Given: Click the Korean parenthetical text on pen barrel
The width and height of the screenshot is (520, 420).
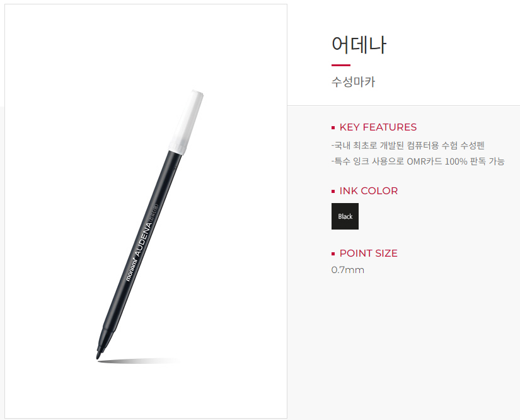Looking at the screenshot, I should [x=154, y=213].
